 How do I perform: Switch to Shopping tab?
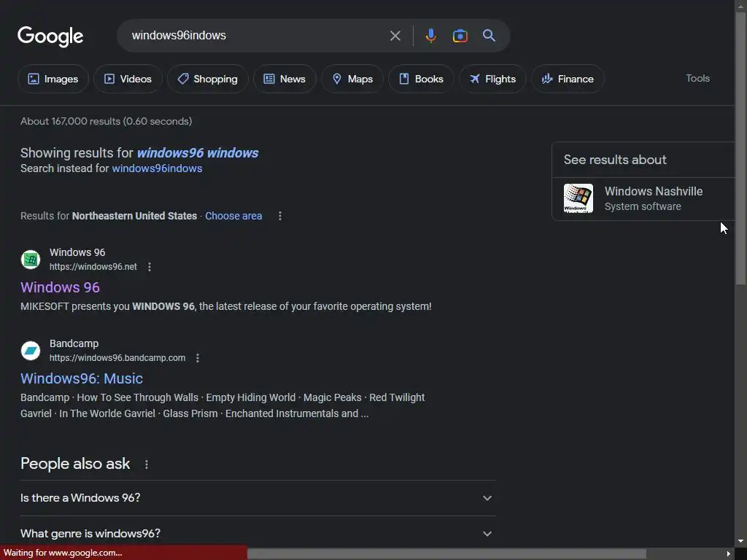pos(207,79)
